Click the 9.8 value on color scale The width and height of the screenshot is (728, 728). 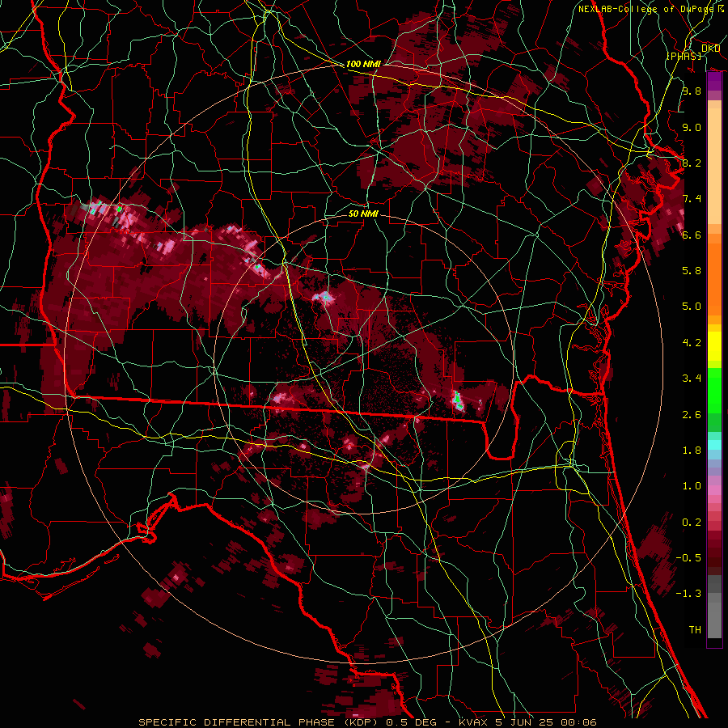(x=692, y=91)
